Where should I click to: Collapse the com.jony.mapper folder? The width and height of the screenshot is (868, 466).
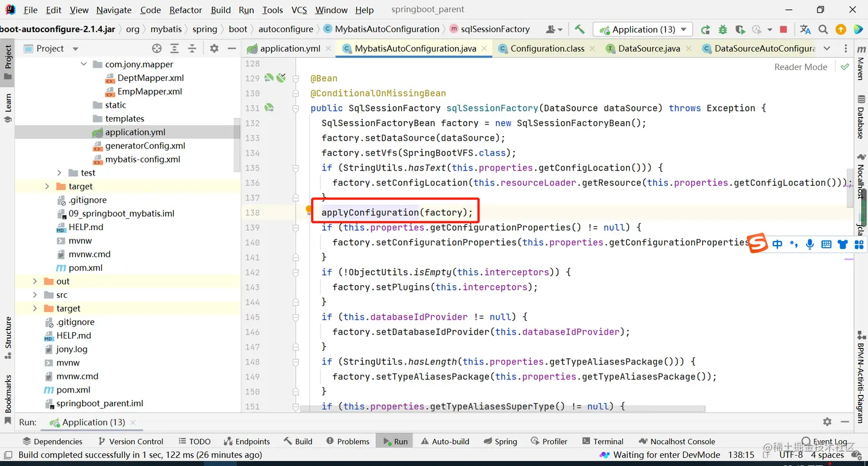click(x=84, y=64)
